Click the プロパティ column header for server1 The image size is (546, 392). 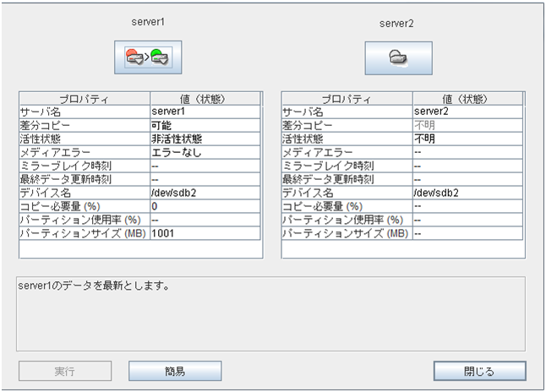(x=84, y=98)
